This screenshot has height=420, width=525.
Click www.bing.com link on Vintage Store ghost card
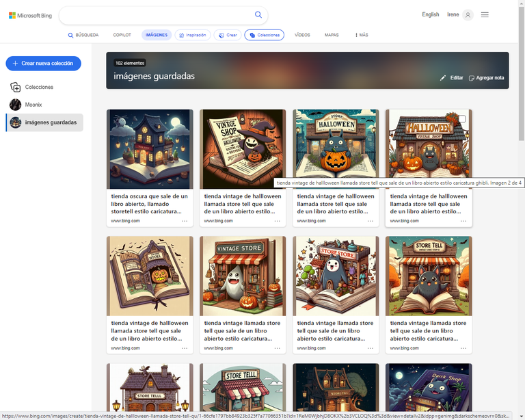click(218, 348)
